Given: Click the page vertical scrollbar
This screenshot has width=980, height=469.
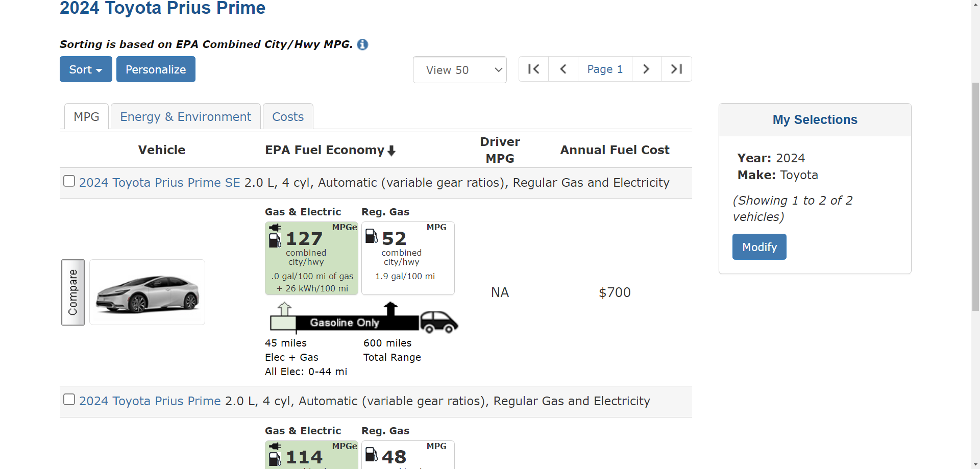Looking at the screenshot, I should 975,196.
